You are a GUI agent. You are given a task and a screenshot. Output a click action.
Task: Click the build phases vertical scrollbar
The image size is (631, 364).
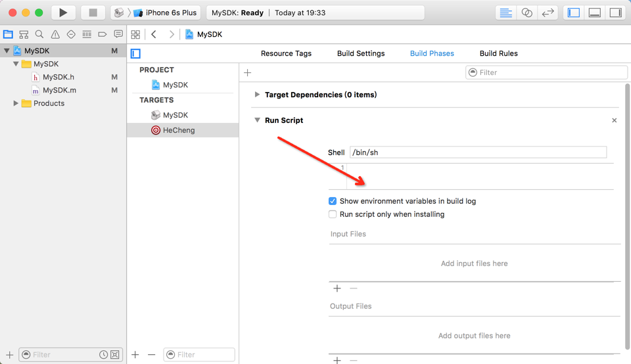click(627, 217)
